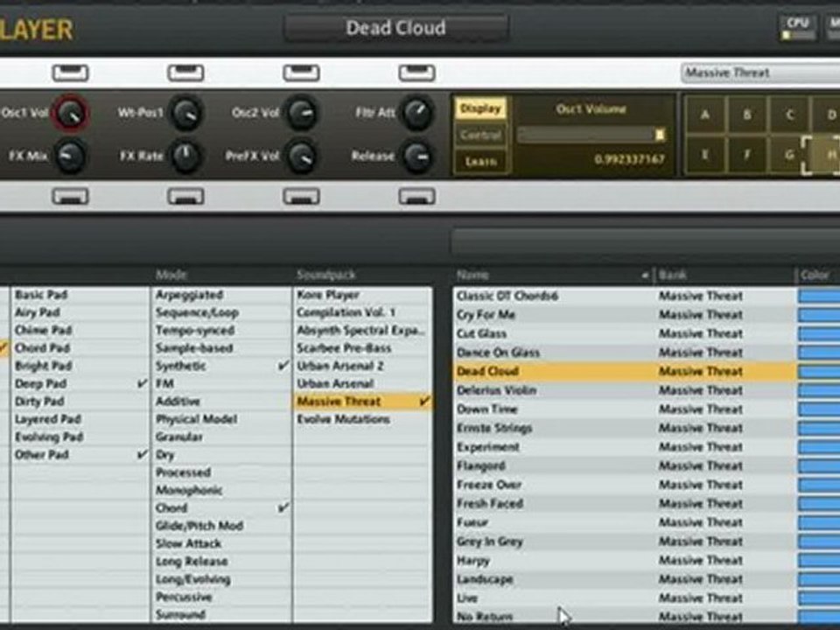Click the FX Rate knob
840x630 pixels.
(x=185, y=156)
